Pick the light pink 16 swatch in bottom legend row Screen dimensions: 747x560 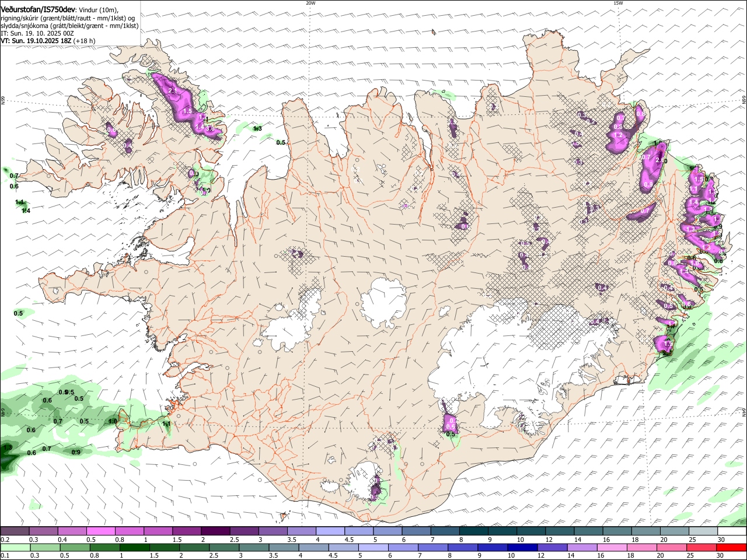tap(612, 547)
